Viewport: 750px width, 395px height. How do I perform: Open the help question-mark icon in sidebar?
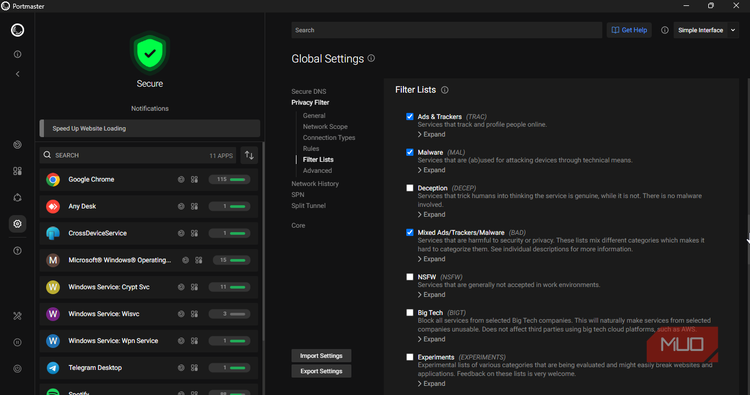coord(17,251)
